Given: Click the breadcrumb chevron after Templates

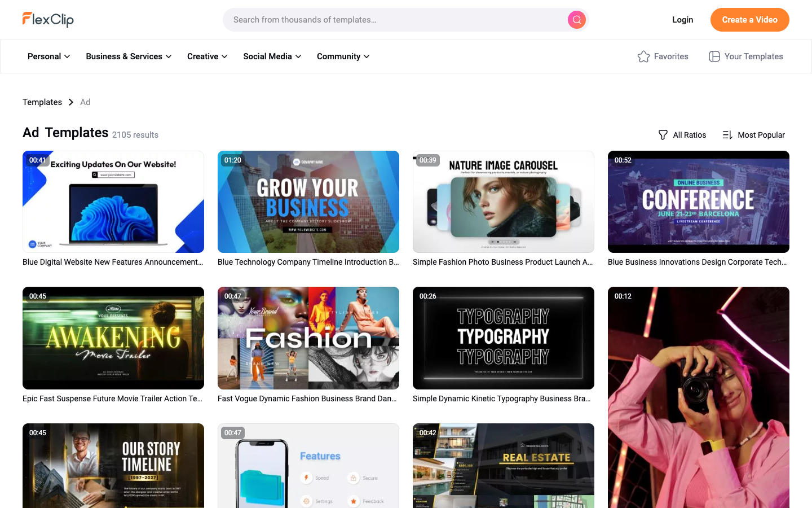Looking at the screenshot, I should (71, 102).
